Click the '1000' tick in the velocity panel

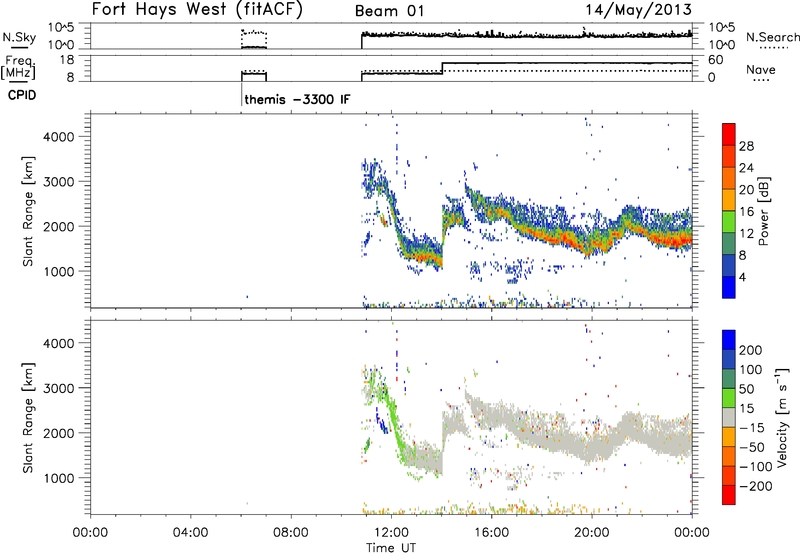pyautogui.click(x=59, y=478)
